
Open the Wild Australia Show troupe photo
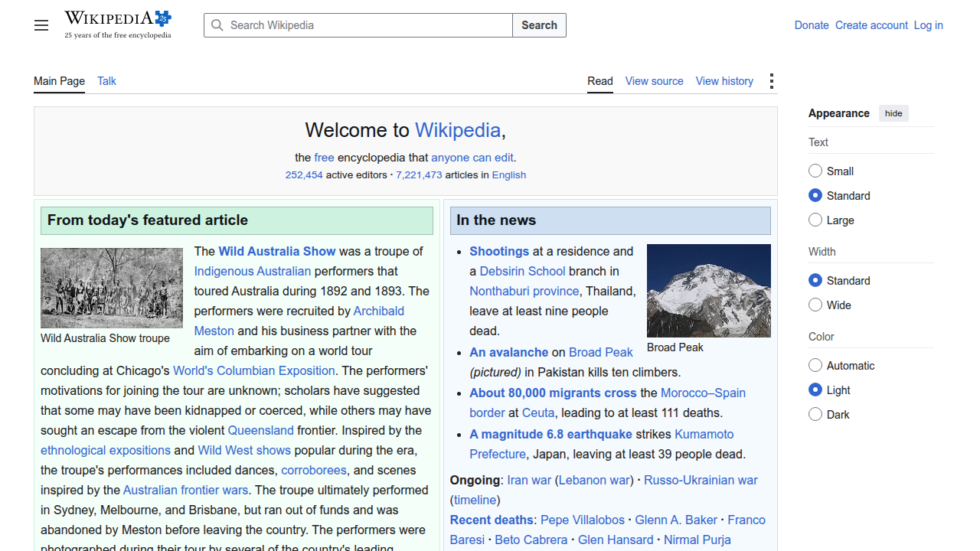click(112, 288)
